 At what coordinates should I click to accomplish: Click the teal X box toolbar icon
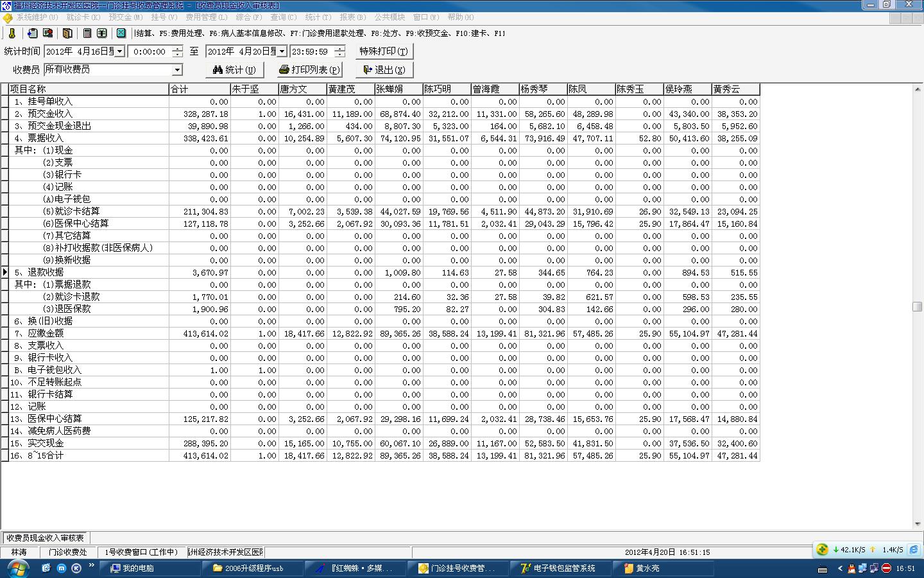point(121,33)
